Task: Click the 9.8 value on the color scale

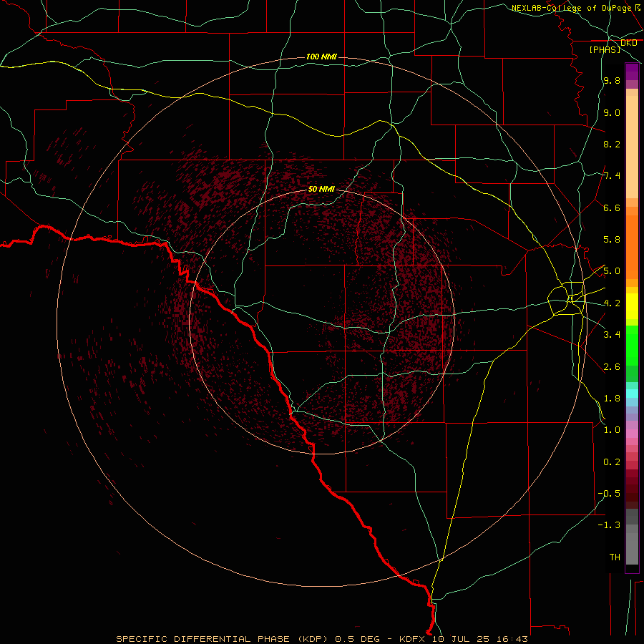Action: [x=612, y=80]
